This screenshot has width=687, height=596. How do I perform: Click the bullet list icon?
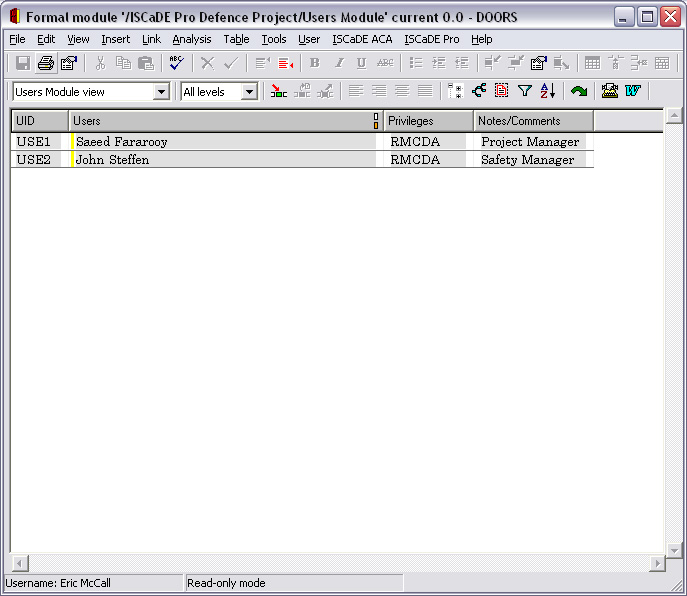(x=416, y=63)
